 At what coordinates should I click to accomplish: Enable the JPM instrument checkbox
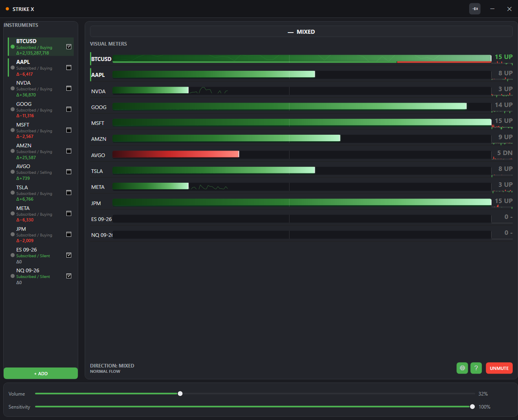click(69, 234)
